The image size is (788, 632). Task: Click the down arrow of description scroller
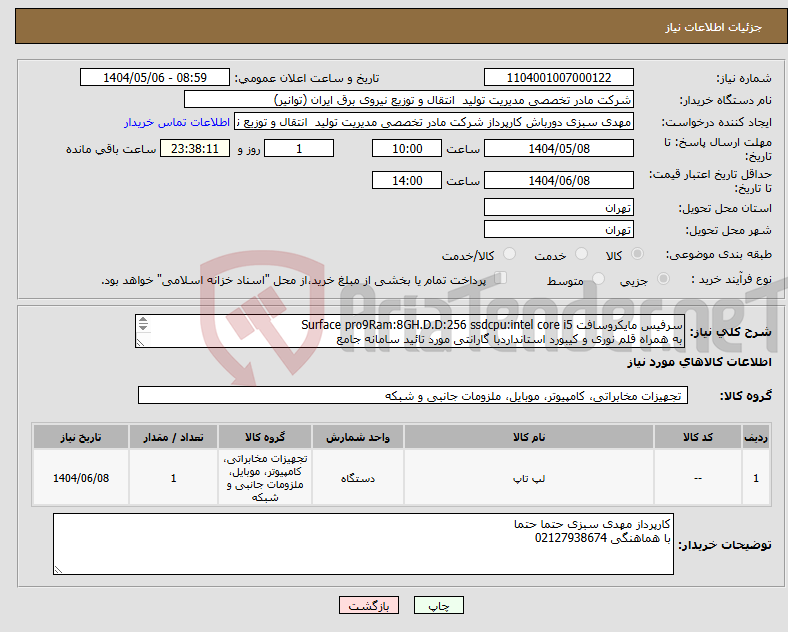click(x=143, y=328)
